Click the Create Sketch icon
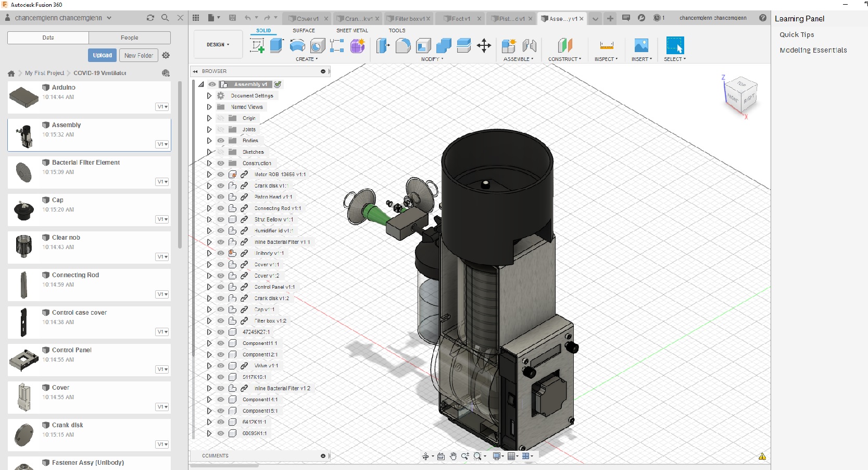This screenshot has width=868, height=470. (x=257, y=46)
